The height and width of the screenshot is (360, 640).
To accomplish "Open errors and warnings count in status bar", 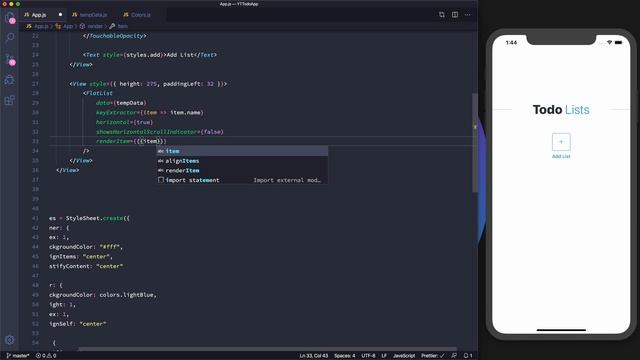I will [x=46, y=356].
